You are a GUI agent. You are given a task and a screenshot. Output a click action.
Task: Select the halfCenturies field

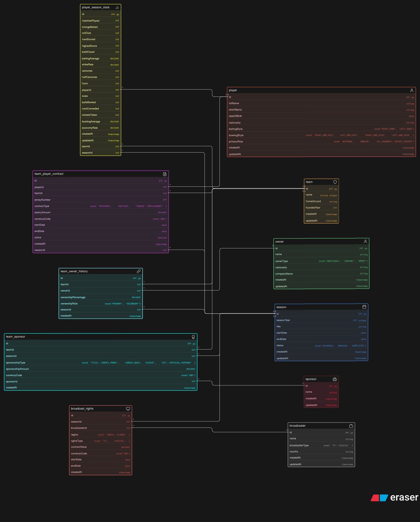[101, 77]
